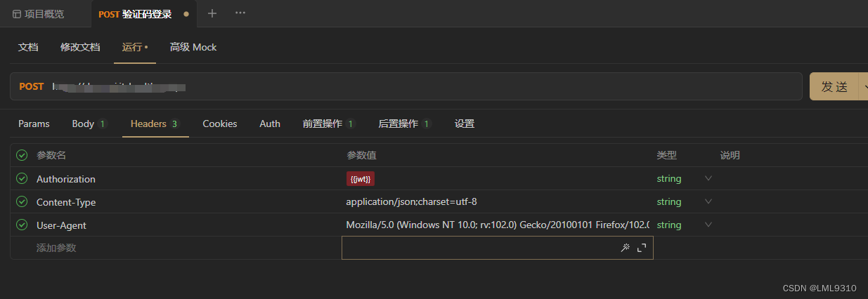This screenshot has width=868, height=299.
Task: Open the Cookies tab
Action: point(220,124)
